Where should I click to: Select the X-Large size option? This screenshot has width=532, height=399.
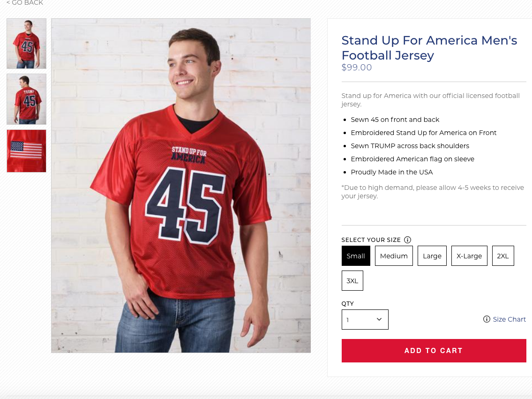point(469,256)
